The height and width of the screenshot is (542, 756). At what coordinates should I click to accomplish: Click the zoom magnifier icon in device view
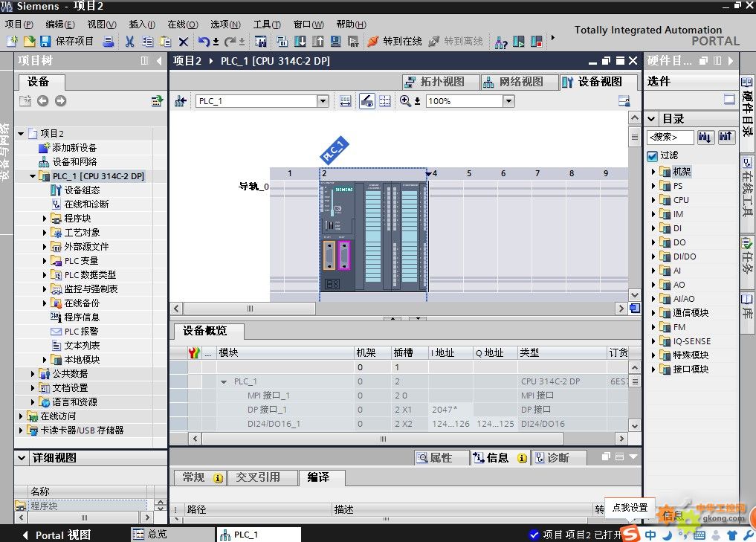(405, 101)
